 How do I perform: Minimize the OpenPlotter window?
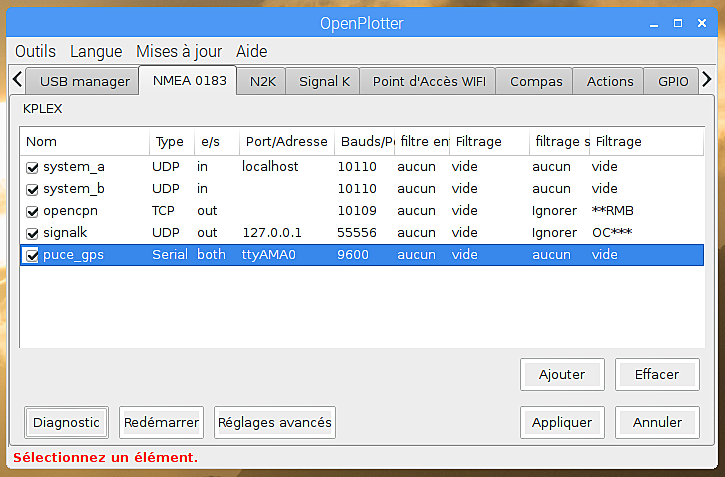654,24
